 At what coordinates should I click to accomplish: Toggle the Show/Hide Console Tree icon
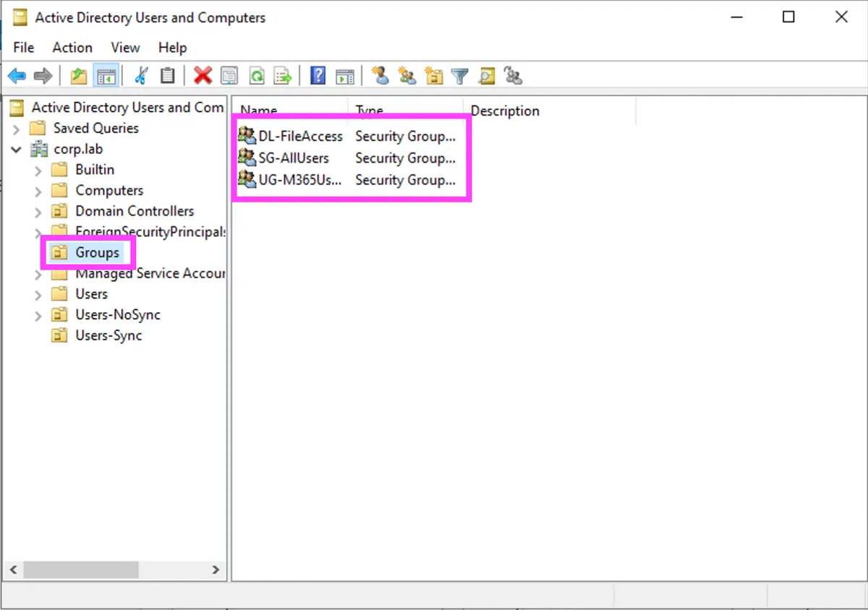point(106,76)
